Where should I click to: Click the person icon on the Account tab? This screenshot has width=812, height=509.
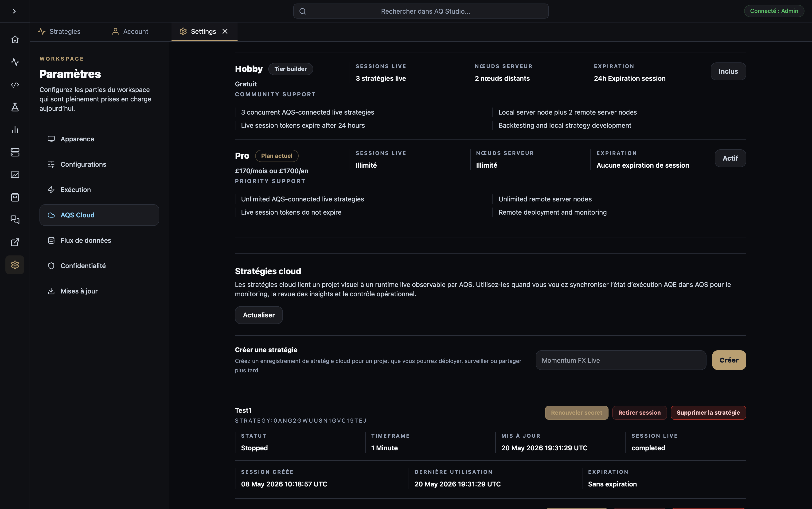115,31
